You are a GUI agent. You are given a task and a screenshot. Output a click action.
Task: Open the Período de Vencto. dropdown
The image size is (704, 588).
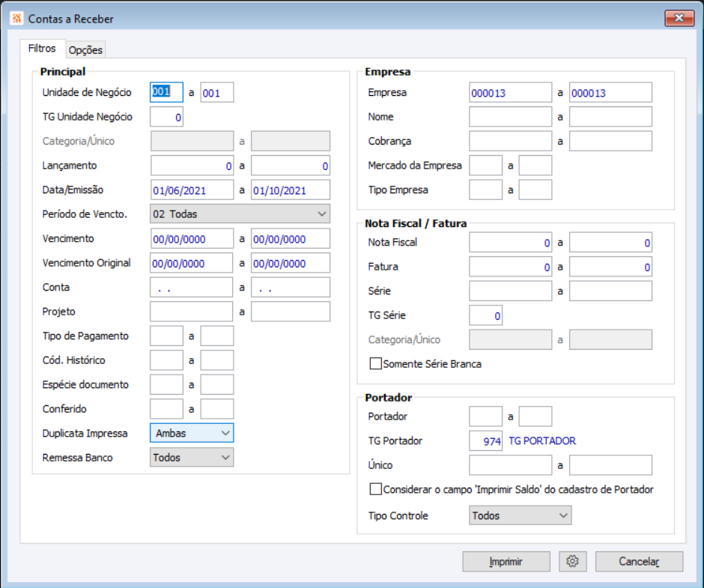(x=240, y=214)
